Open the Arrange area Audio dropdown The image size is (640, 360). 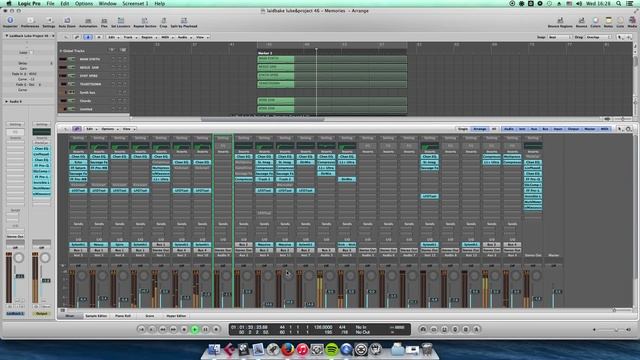coord(184,37)
